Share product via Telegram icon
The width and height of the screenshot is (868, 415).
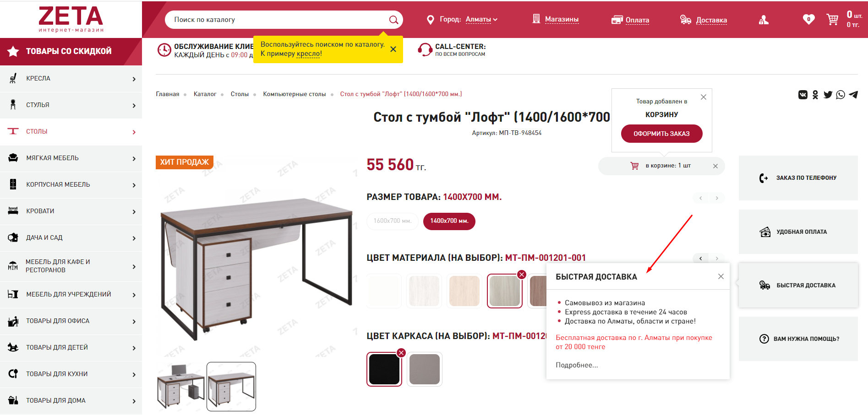point(853,95)
